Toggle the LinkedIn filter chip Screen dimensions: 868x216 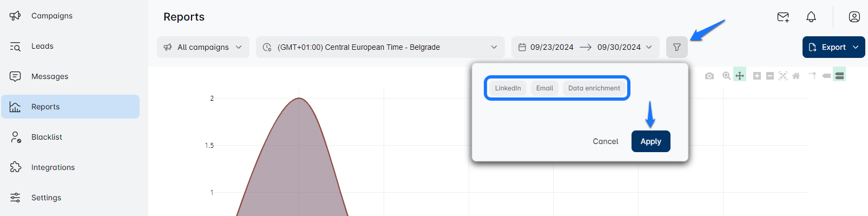point(508,88)
